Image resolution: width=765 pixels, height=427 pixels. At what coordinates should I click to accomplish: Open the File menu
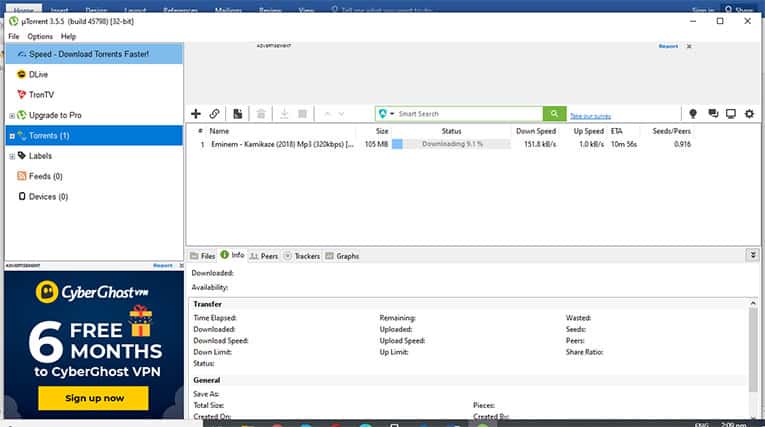point(14,37)
